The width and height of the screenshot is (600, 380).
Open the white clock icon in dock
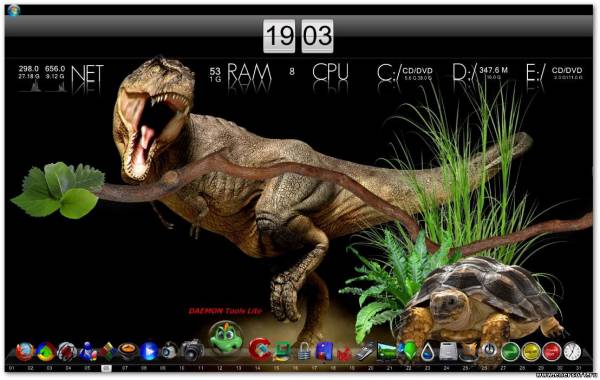click(x=572, y=351)
